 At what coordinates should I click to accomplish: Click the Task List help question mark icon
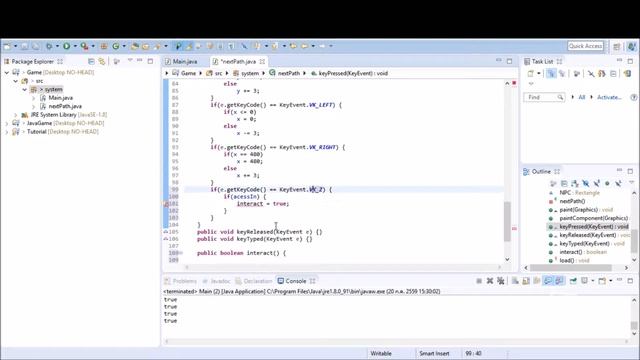[633, 97]
